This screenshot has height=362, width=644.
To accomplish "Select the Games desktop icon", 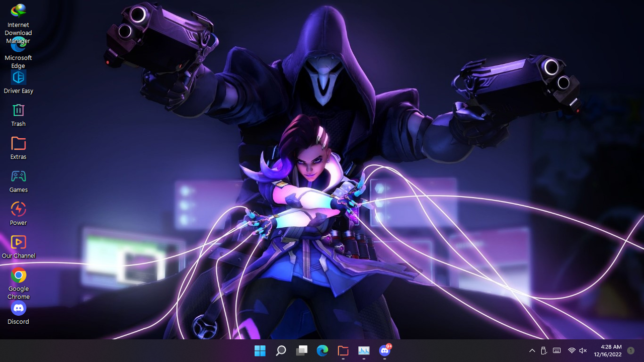I will pos(18,182).
